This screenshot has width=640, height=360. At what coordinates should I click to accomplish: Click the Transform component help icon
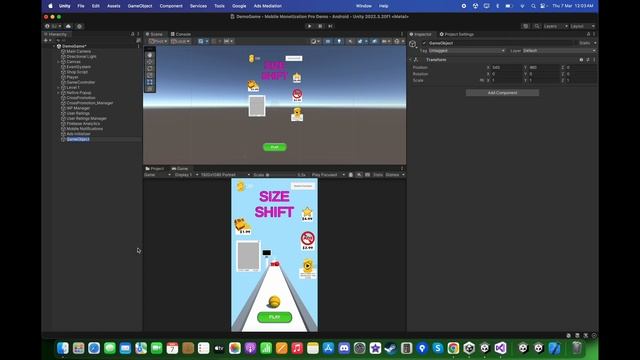coord(581,60)
